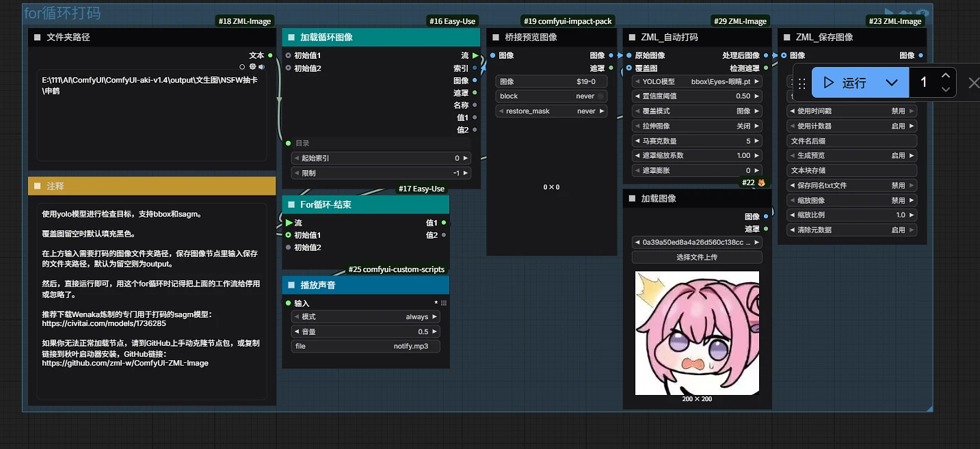Click the 运行 run button
This screenshot has height=449, width=980.
(x=845, y=83)
